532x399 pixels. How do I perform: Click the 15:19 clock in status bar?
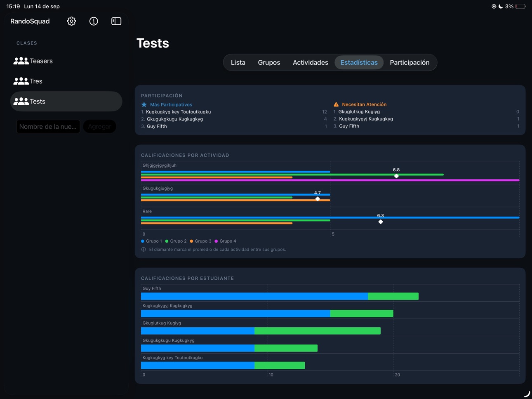point(13,7)
